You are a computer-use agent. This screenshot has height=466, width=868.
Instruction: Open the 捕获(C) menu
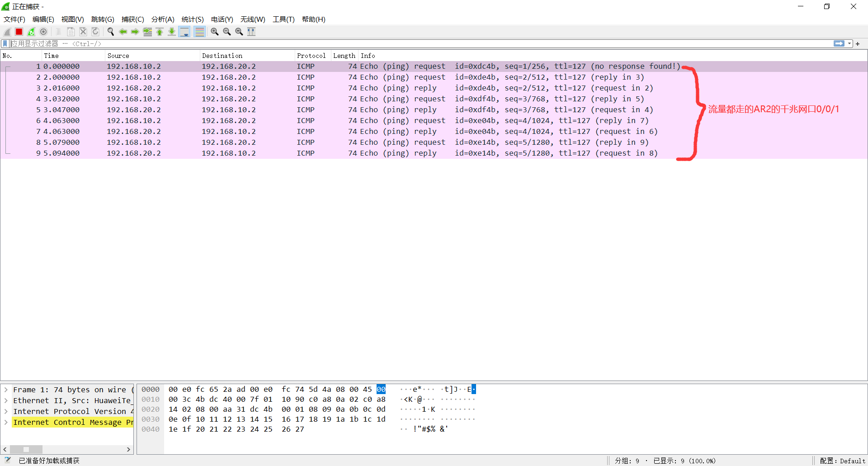coord(133,19)
